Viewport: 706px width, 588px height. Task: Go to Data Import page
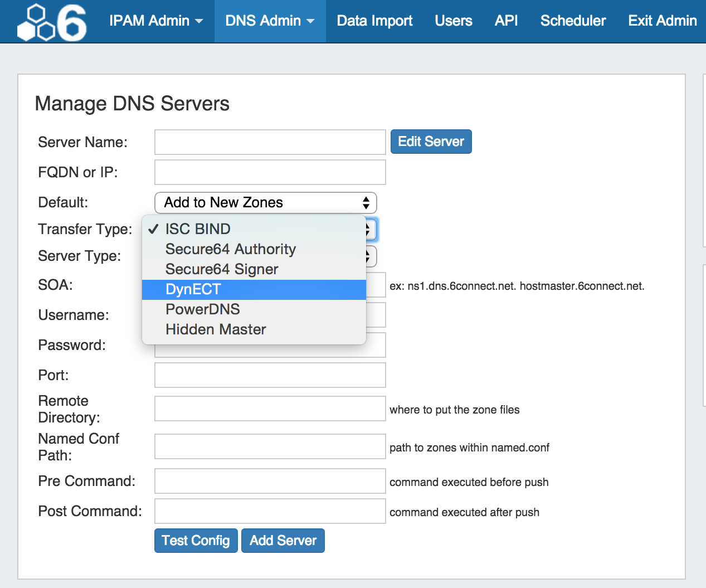374,21
